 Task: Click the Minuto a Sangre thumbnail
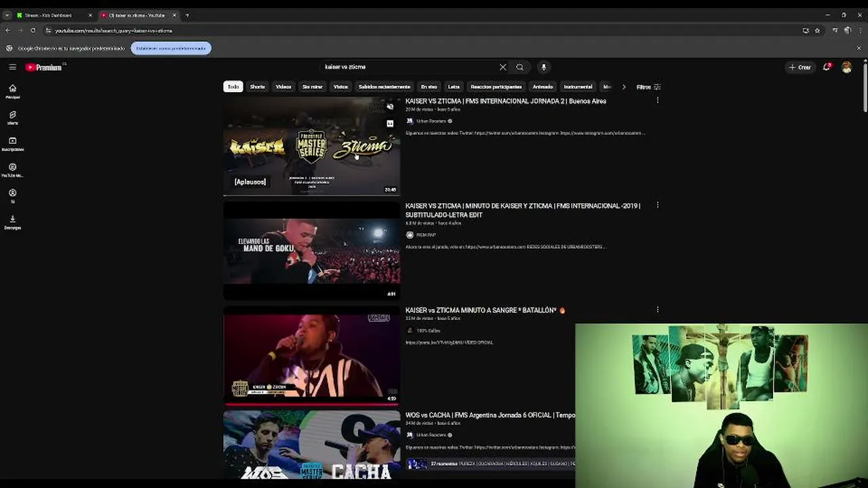[312, 355]
